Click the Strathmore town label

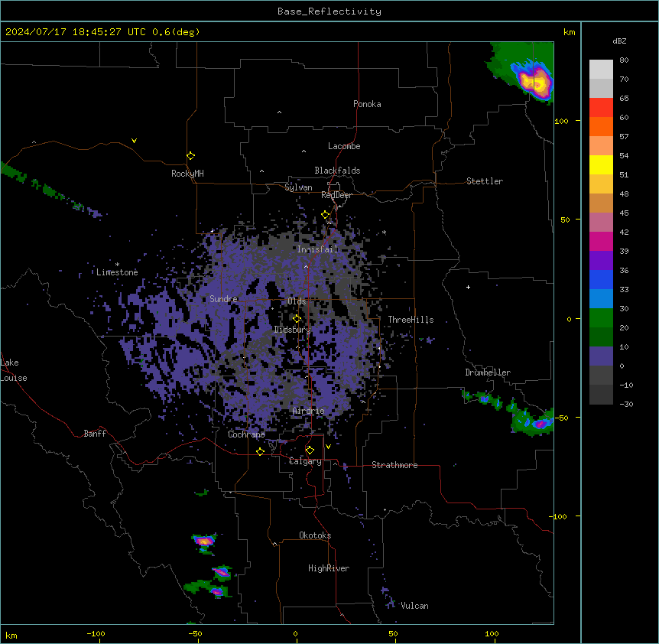tap(394, 465)
